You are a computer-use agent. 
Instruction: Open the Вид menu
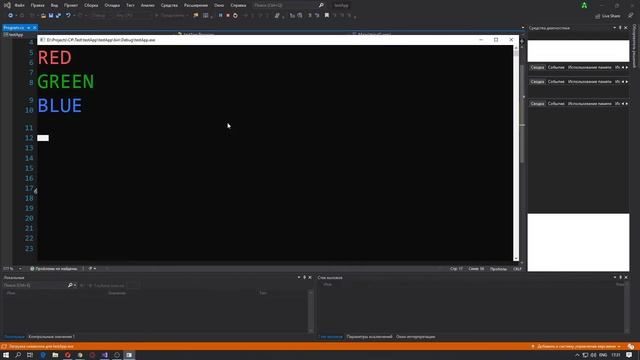(54, 5)
